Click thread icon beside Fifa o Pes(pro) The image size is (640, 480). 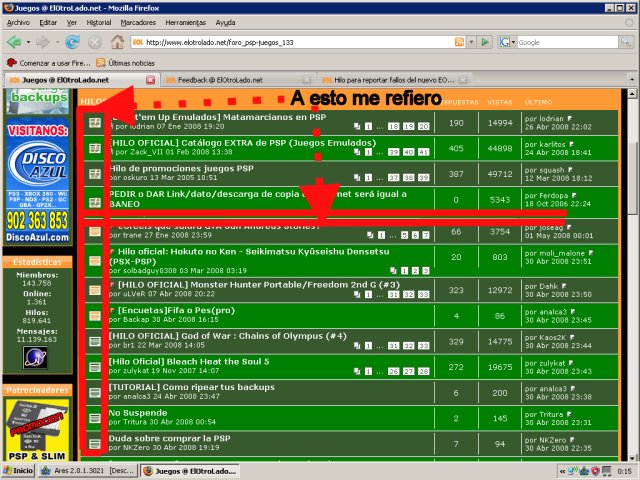tap(95, 316)
